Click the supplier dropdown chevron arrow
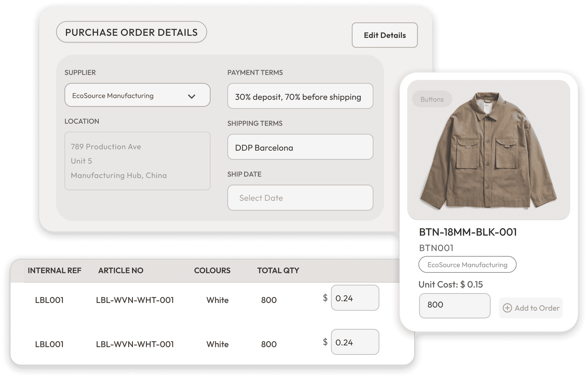Image resolution: width=588 pixels, height=378 pixels. coord(191,96)
